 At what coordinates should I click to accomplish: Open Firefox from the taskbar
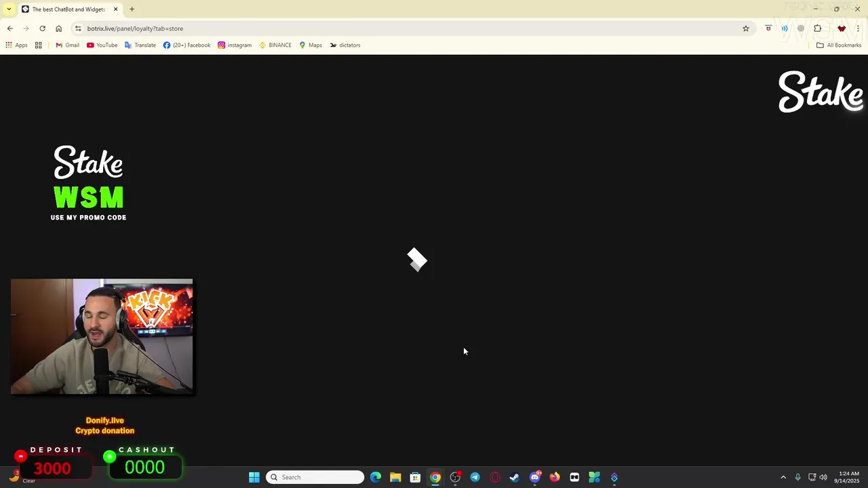(x=555, y=477)
